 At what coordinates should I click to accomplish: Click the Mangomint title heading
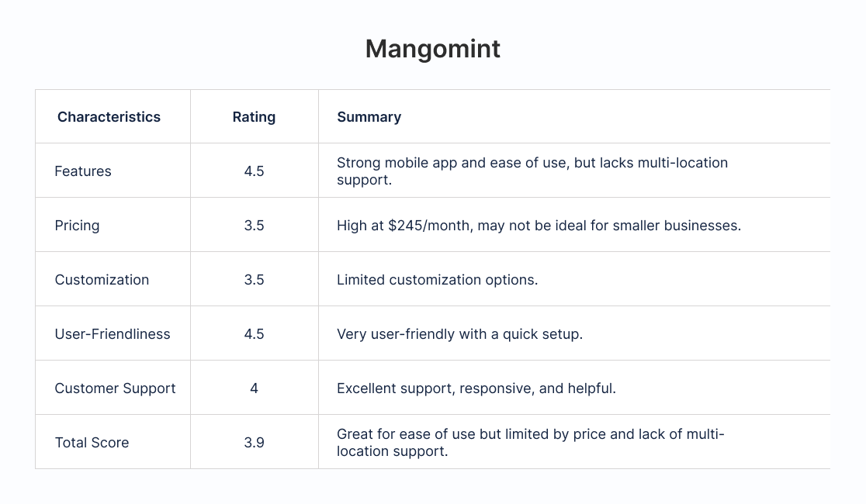[x=432, y=49]
